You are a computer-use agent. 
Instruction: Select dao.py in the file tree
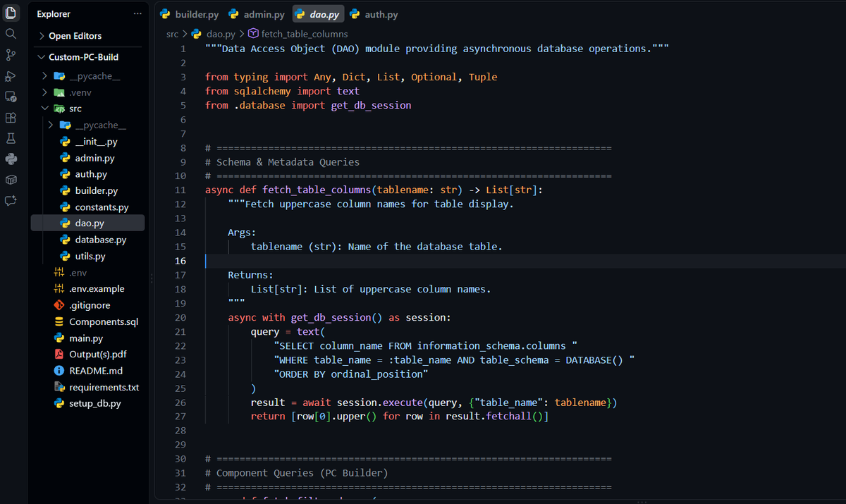point(88,223)
